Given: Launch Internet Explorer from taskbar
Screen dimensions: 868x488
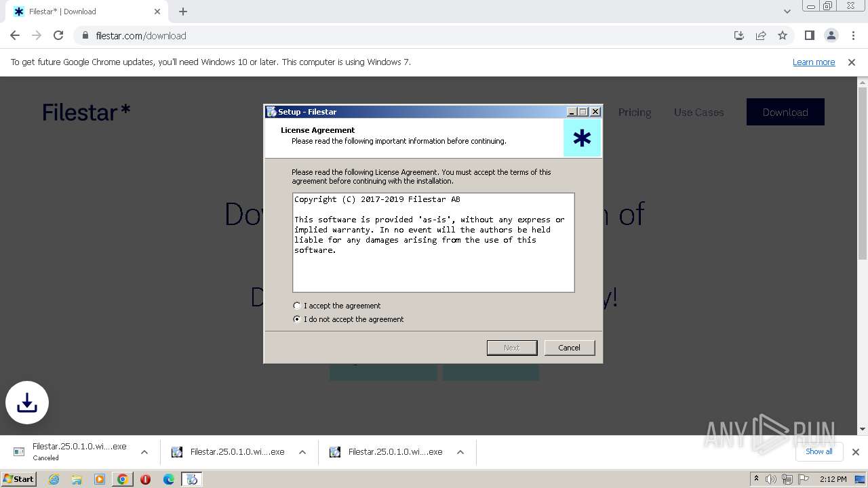Looking at the screenshot, I should tap(54, 479).
